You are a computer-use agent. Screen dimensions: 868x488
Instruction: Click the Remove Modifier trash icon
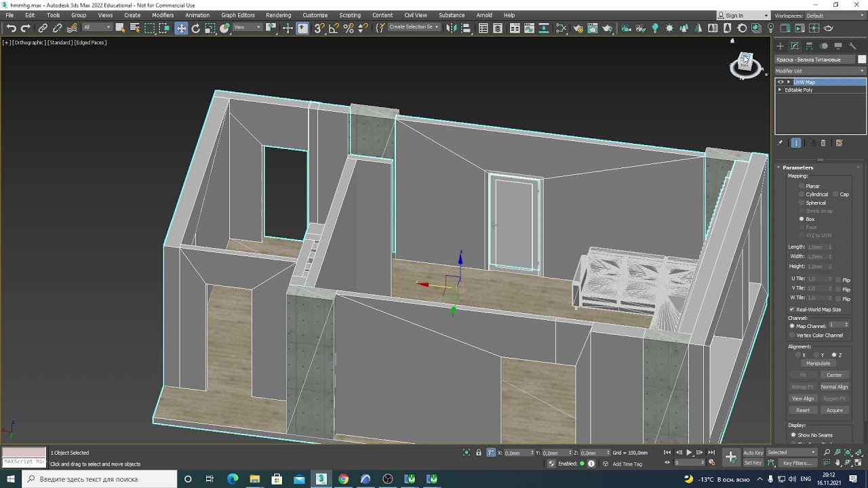point(823,143)
